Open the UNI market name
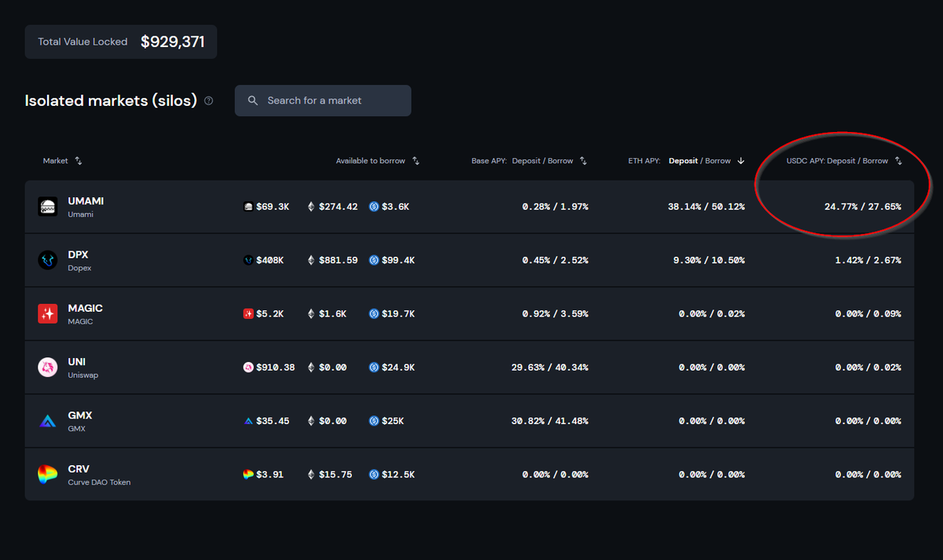This screenshot has width=943, height=560. [77, 361]
